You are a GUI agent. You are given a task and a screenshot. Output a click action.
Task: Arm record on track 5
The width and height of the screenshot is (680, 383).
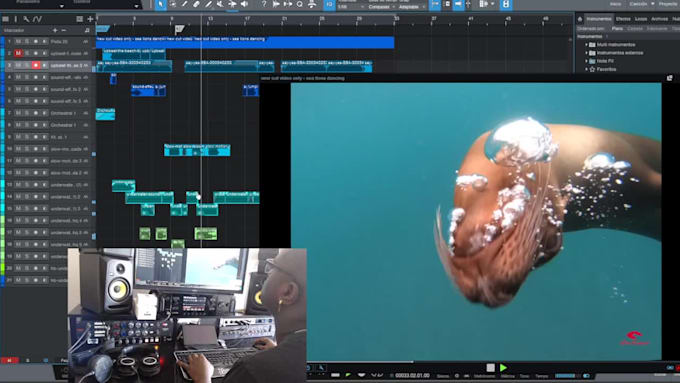[x=36, y=89]
